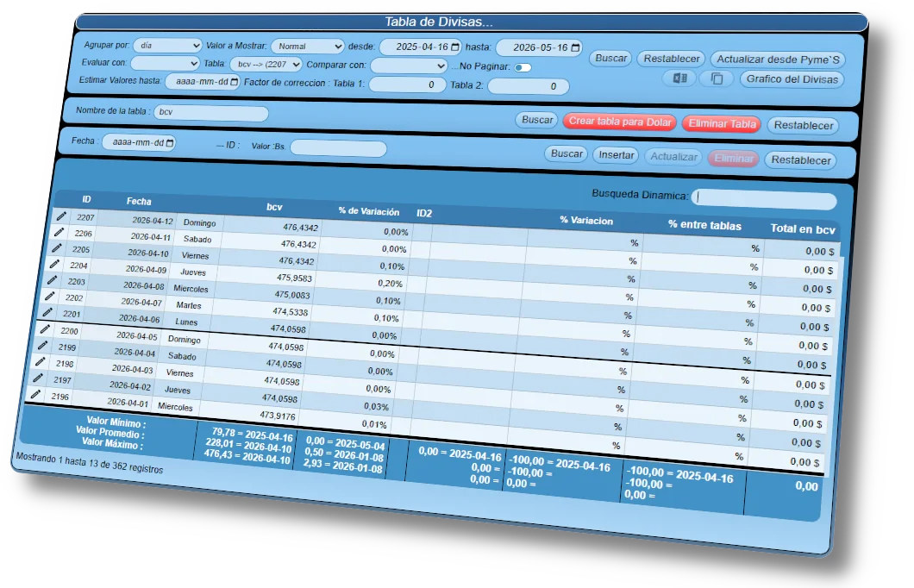The image size is (914, 588).
Task: Focus the 'Busqueda Dinamica' search field
Action: 764,200
